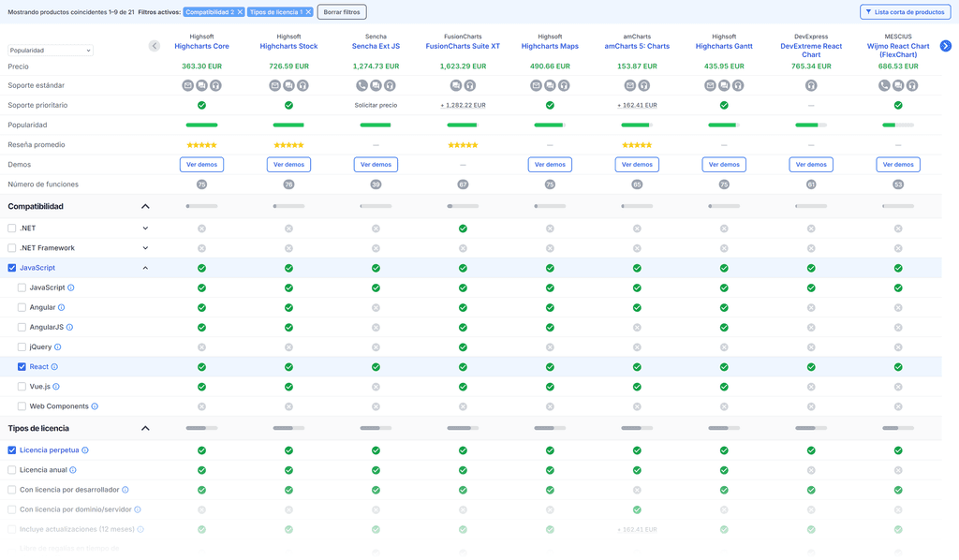Expand the .NET row chevron
This screenshot has height=560, width=959.
[x=145, y=228]
